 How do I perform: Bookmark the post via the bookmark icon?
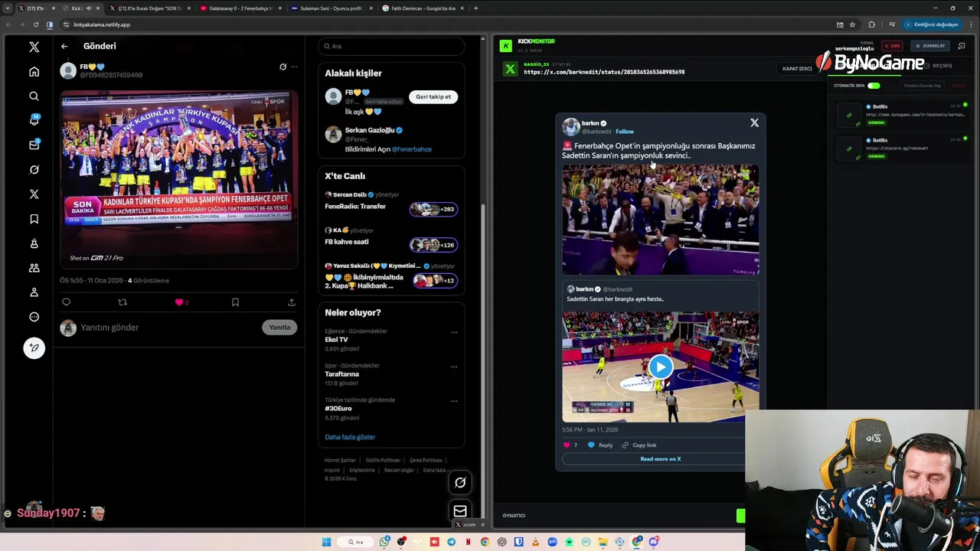pyautogui.click(x=235, y=302)
